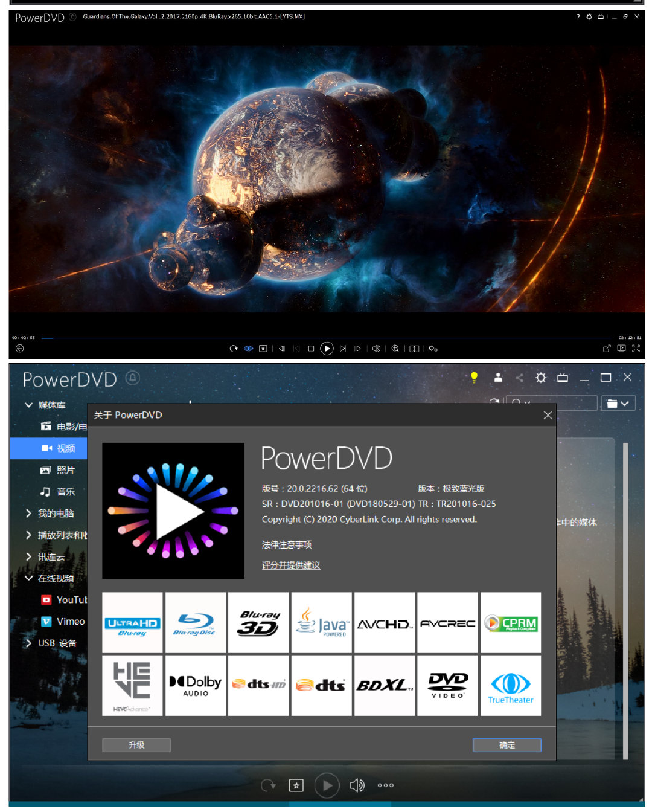Select 电影/电视 in media library
The width and height of the screenshot is (652, 812).
click(63, 427)
